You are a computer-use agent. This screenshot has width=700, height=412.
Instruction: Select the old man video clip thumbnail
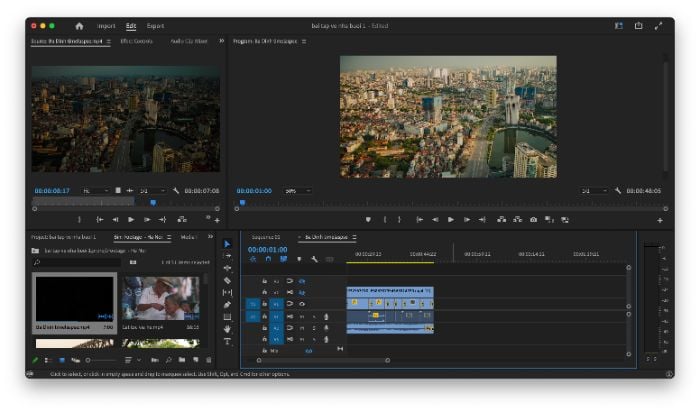tap(161, 298)
